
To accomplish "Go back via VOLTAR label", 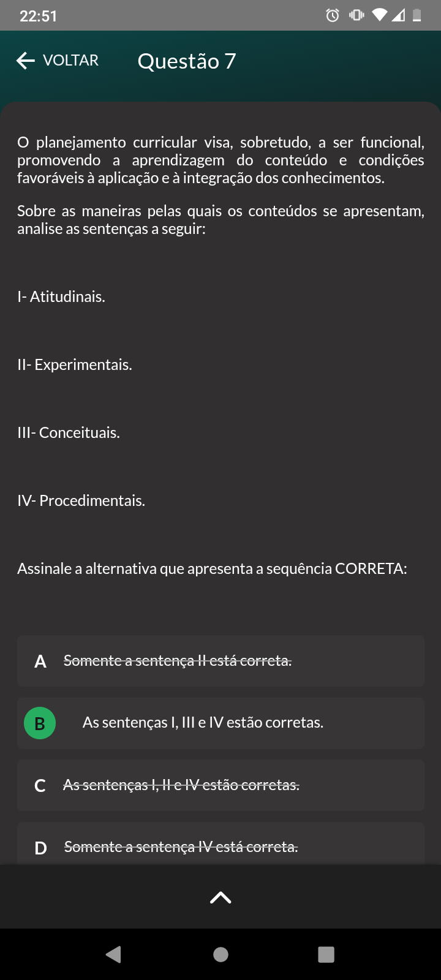I will pyautogui.click(x=70, y=61).
